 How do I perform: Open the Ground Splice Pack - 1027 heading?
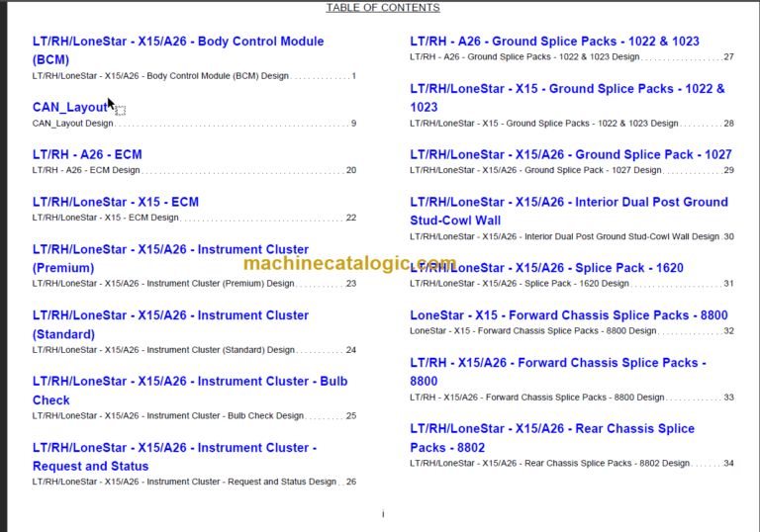[x=570, y=154]
